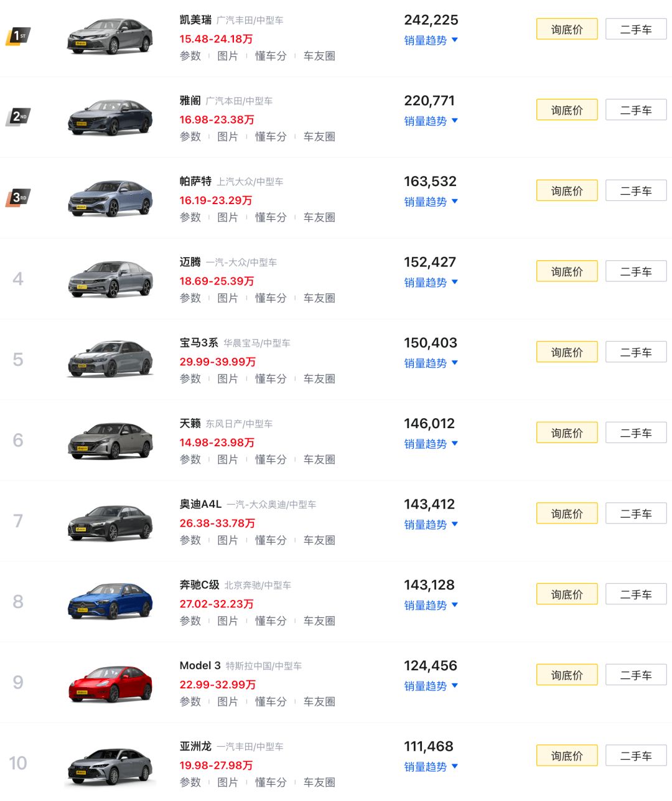Click the 凯美瑞 car thumbnail
This screenshot has height=801, width=672.
click(x=110, y=37)
